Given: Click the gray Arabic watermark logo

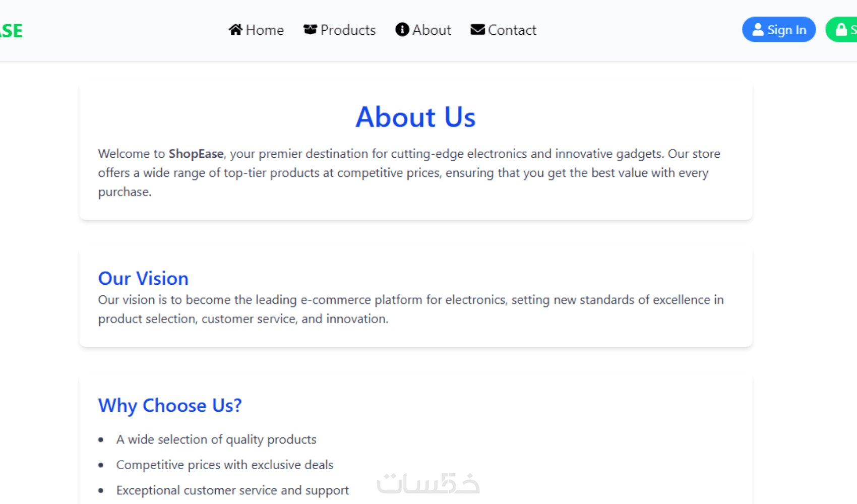Looking at the screenshot, I should coord(428,483).
